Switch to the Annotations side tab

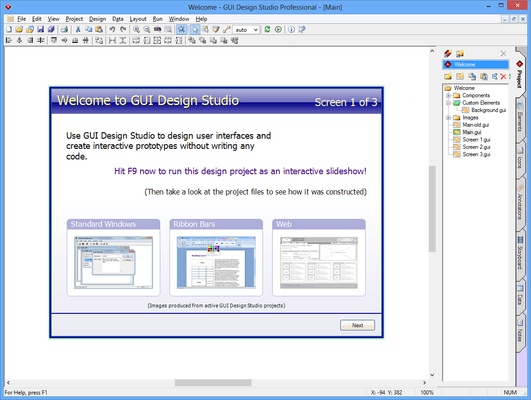click(x=520, y=203)
